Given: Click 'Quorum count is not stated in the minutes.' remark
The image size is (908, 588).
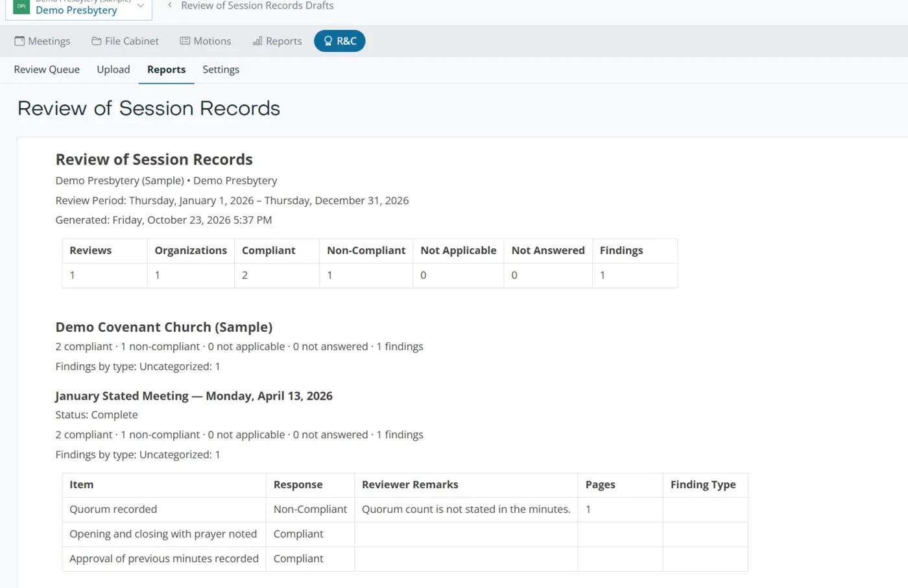Looking at the screenshot, I should (x=466, y=510).
